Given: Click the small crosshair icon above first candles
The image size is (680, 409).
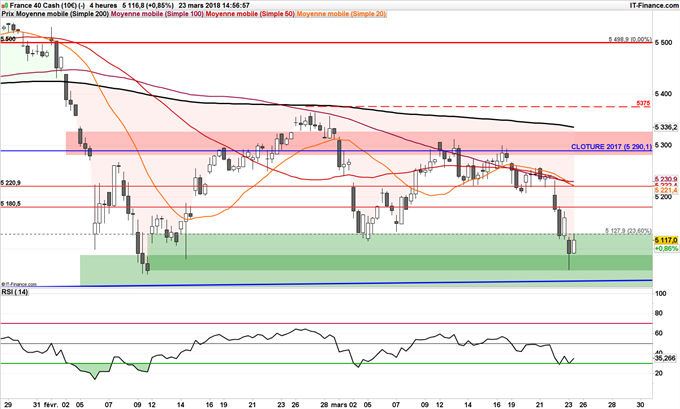Looking at the screenshot, I should (x=4, y=28).
